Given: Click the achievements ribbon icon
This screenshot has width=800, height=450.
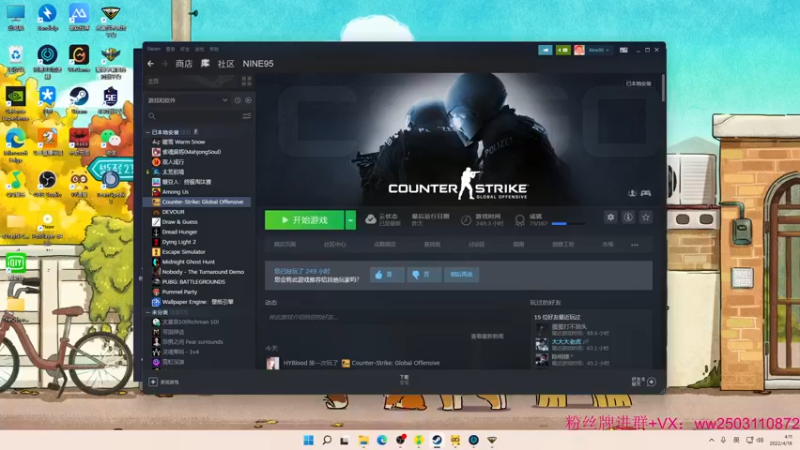Looking at the screenshot, I should click(520, 220).
